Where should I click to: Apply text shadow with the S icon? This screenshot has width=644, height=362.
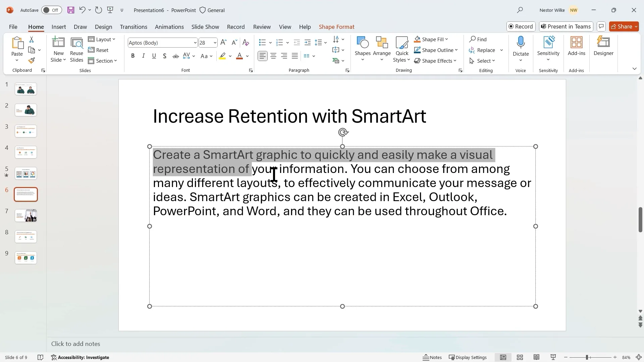point(165,56)
